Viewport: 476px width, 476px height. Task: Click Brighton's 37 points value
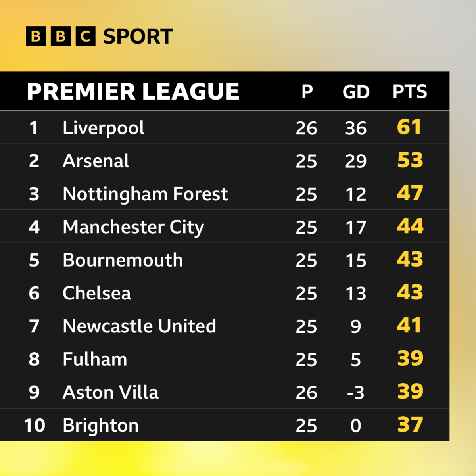pyautogui.click(x=410, y=425)
